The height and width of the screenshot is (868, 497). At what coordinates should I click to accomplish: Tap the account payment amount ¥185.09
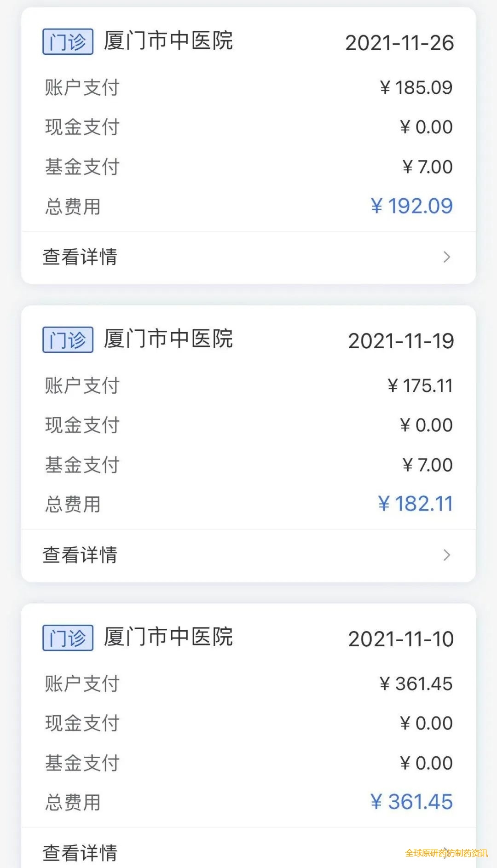416,87
